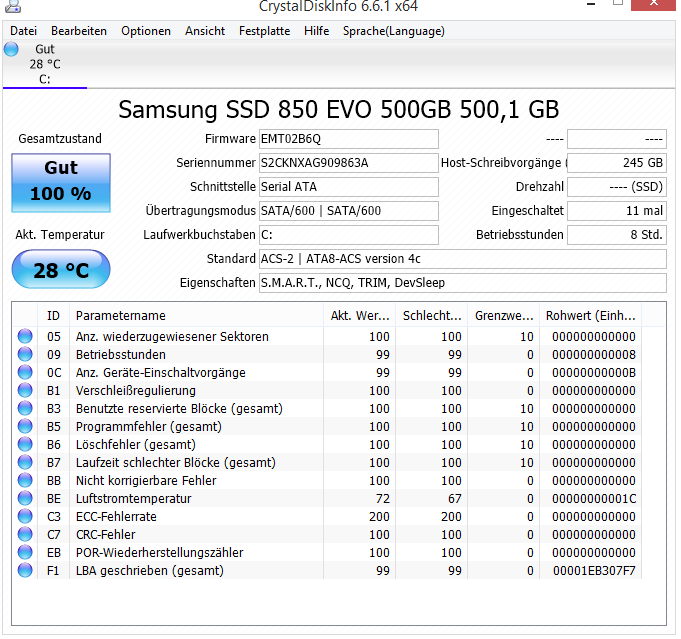This screenshot has width=681, height=639.
Task: Click status orb of Luftstromtemperatur row BE
Action: [25, 499]
